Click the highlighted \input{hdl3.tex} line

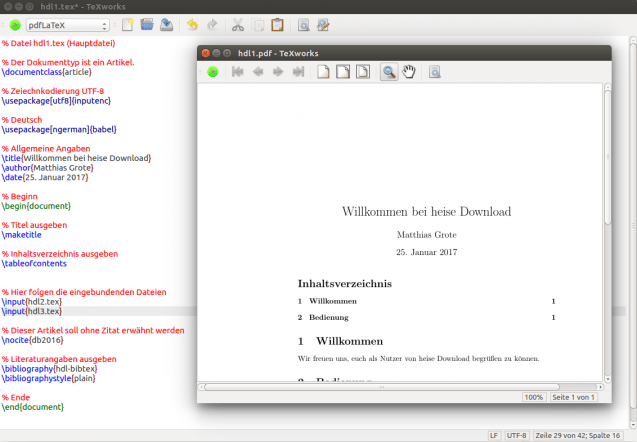click(x=32, y=311)
